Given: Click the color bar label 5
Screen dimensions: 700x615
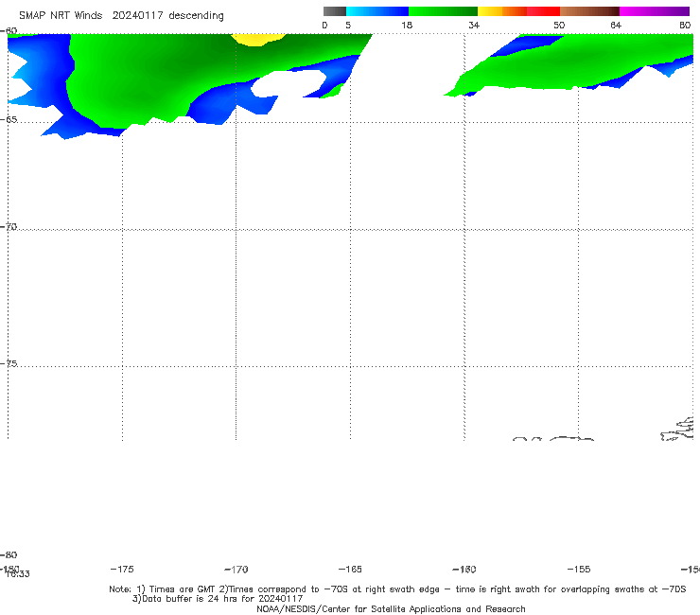Looking at the screenshot, I should (x=348, y=26).
